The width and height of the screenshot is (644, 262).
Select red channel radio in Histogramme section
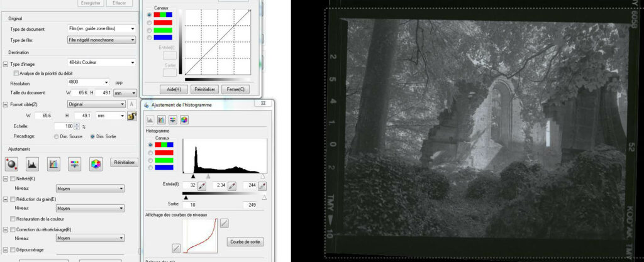pos(150,153)
